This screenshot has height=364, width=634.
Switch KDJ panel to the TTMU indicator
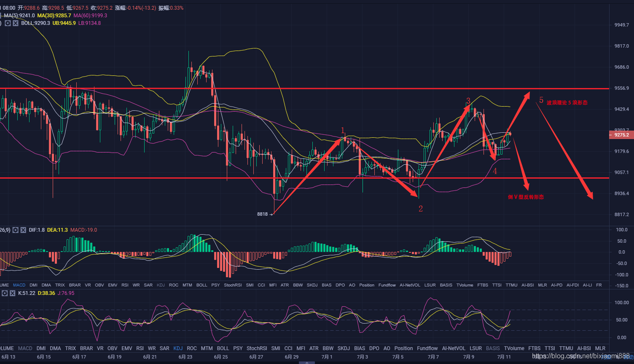coord(566,348)
